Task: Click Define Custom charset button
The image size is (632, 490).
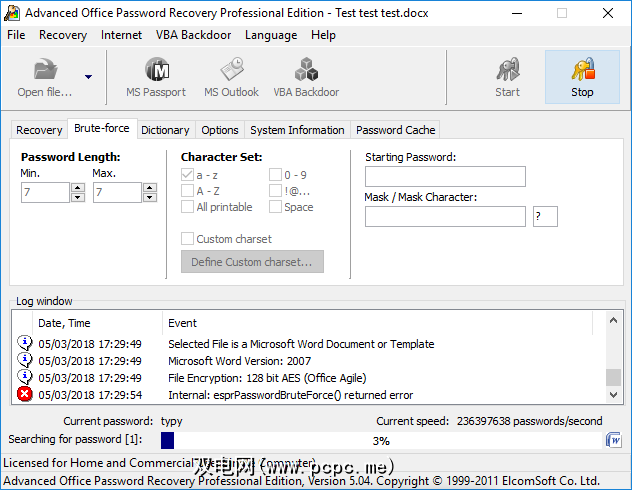Action: 252,262
